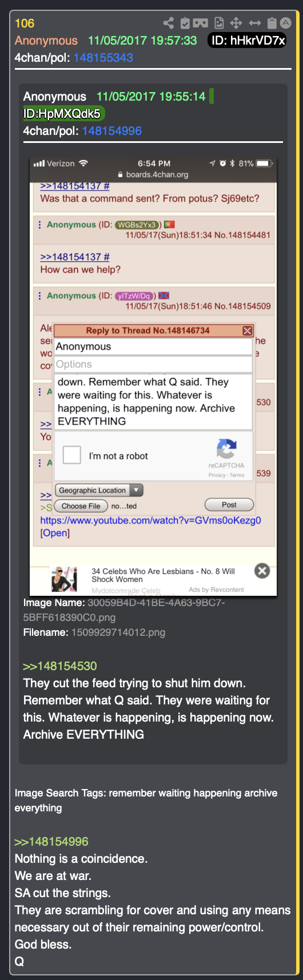
Task: Close the Reply to Thread dialog
Action: click(248, 330)
